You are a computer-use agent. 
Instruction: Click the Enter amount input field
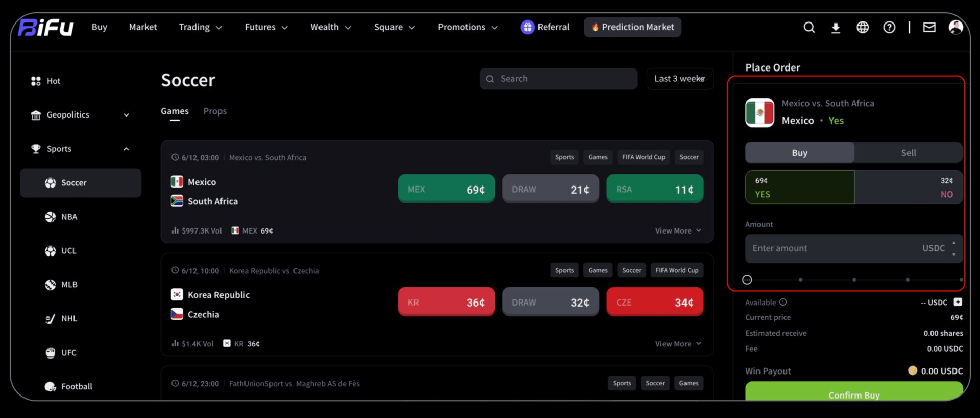click(x=854, y=248)
